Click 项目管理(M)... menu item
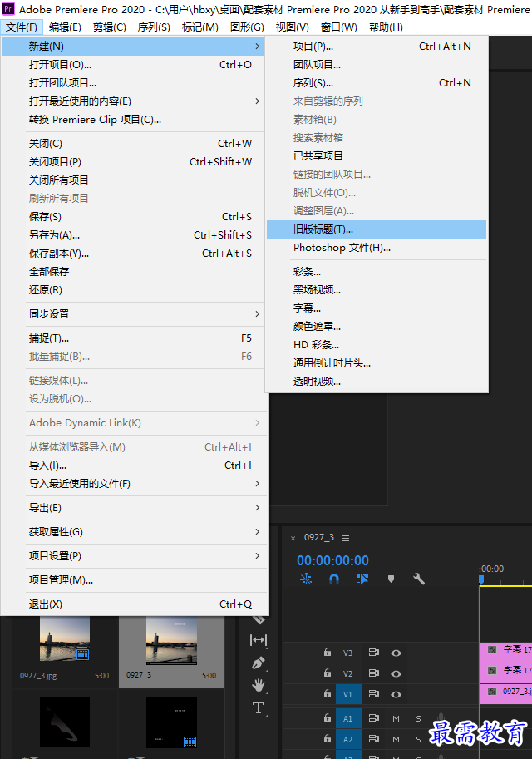The width and height of the screenshot is (532, 759). point(133,580)
